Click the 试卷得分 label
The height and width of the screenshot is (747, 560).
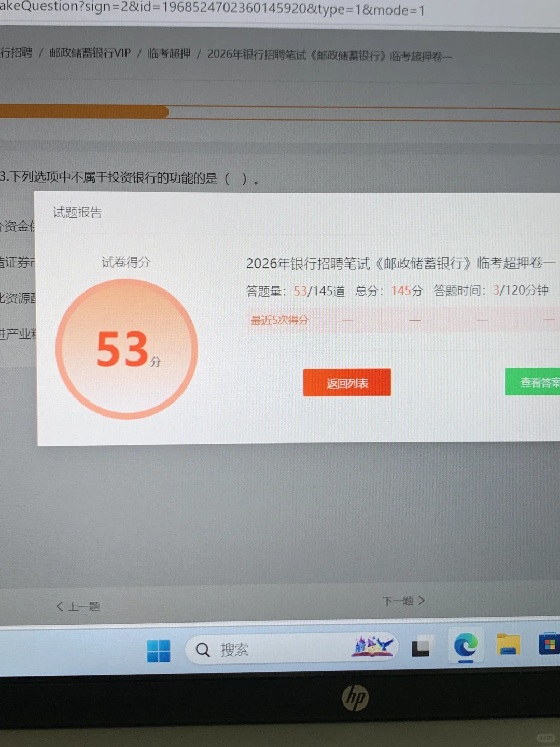tap(125, 262)
